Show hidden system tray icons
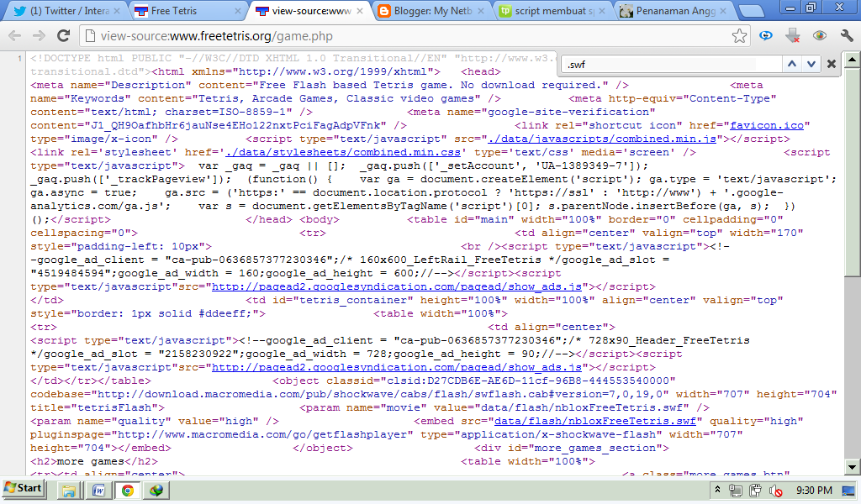The width and height of the screenshot is (861, 504). (x=717, y=490)
